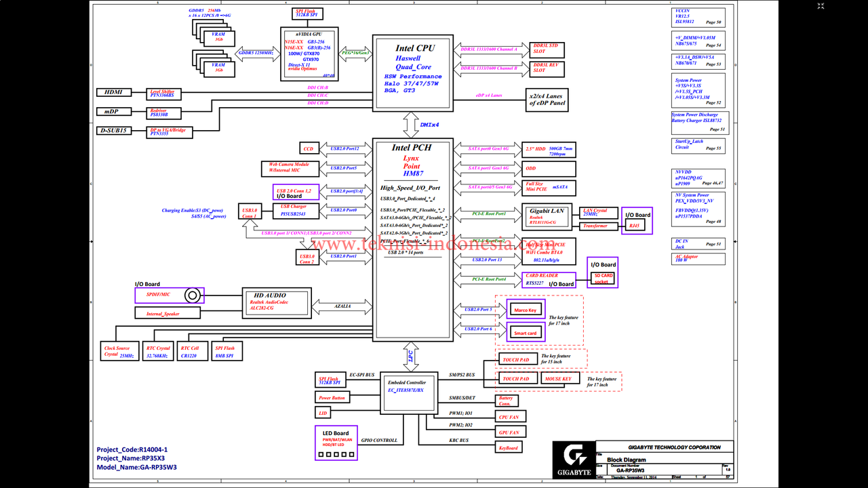Click VCCIN VR12.5 ISL95812 power box
Screen dimensions: 868x488
pos(698,17)
